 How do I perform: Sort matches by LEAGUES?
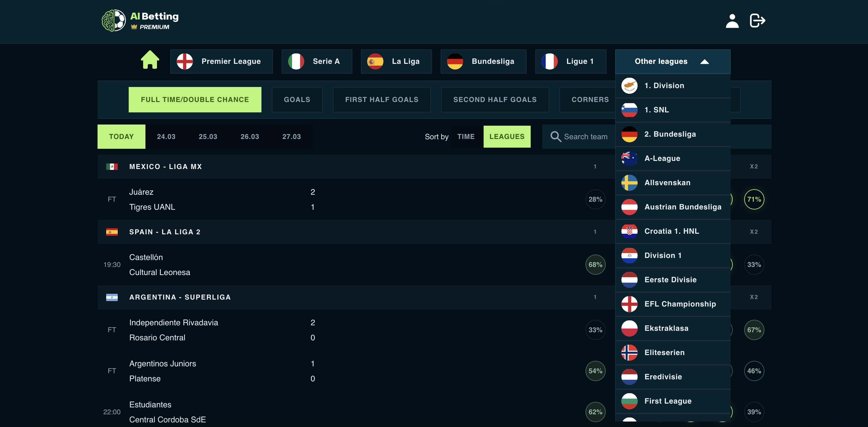point(506,137)
